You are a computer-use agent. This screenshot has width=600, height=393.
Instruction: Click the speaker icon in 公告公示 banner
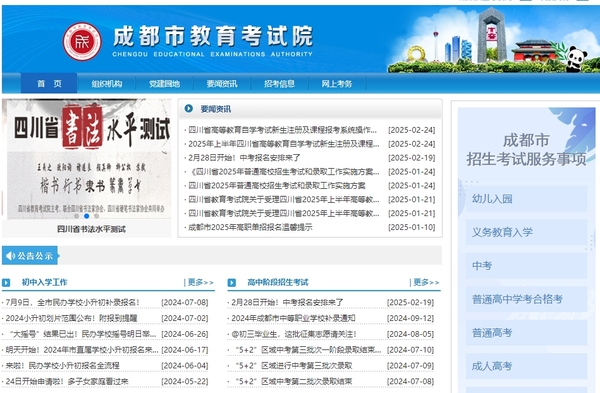(10, 256)
